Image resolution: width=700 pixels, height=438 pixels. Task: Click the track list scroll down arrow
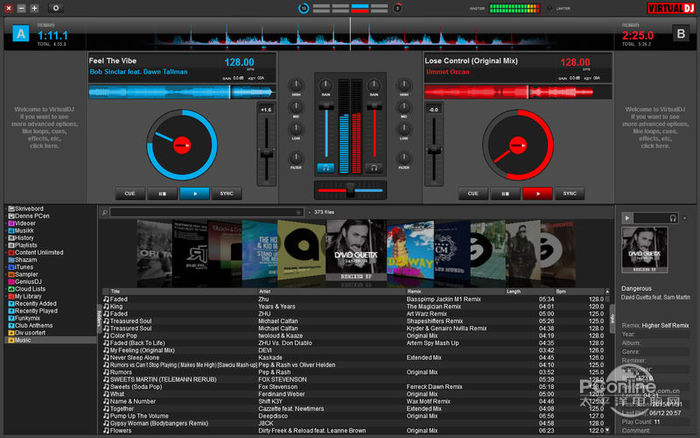coord(607,430)
